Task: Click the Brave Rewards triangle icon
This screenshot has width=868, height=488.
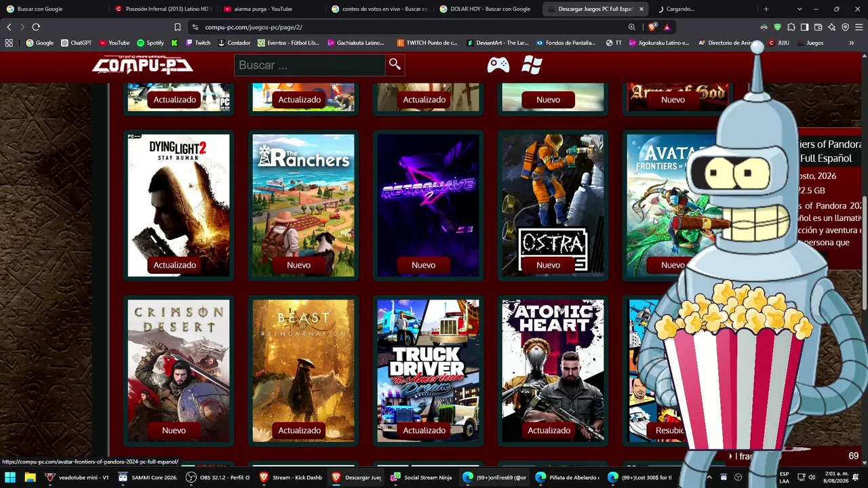Action: click(x=667, y=27)
